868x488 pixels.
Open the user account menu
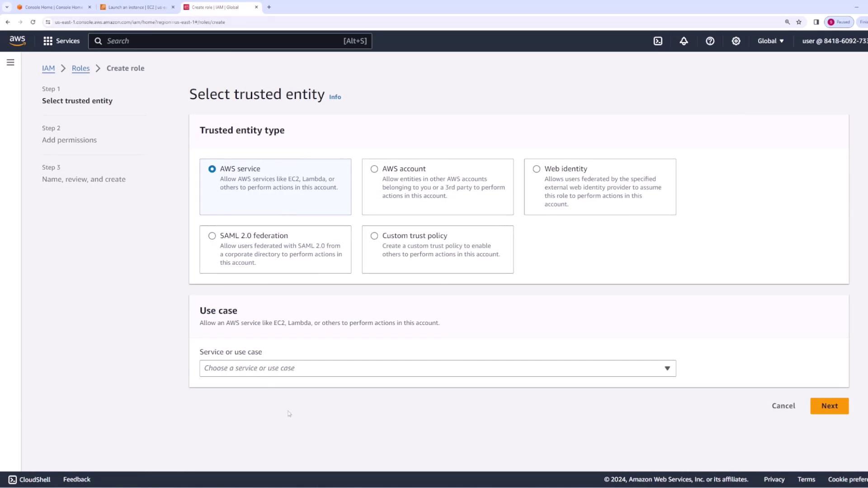click(835, 41)
